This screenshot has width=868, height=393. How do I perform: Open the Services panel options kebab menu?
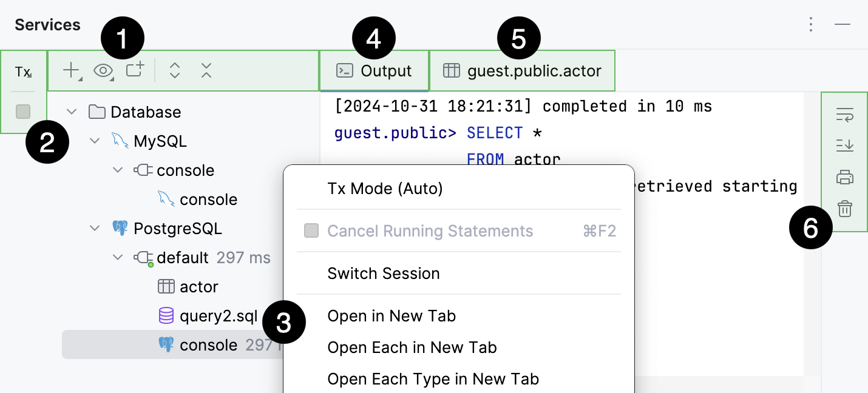811,25
